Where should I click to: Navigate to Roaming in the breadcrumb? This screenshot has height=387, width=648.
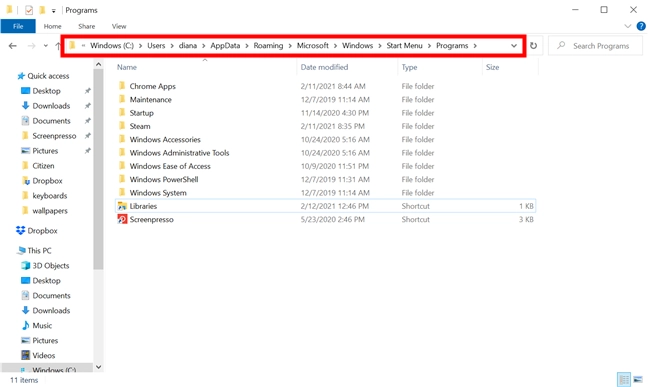pos(268,45)
